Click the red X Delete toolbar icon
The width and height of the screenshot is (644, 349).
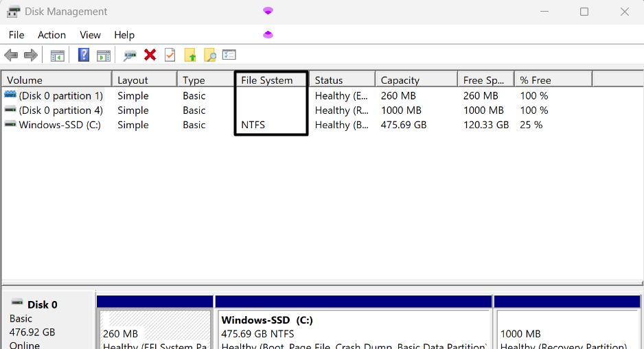[x=150, y=56]
